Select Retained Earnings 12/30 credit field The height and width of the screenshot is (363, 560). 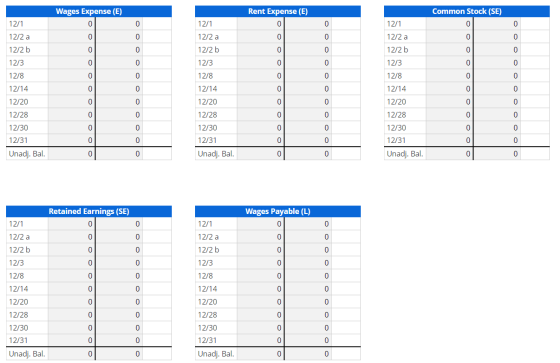click(119, 328)
